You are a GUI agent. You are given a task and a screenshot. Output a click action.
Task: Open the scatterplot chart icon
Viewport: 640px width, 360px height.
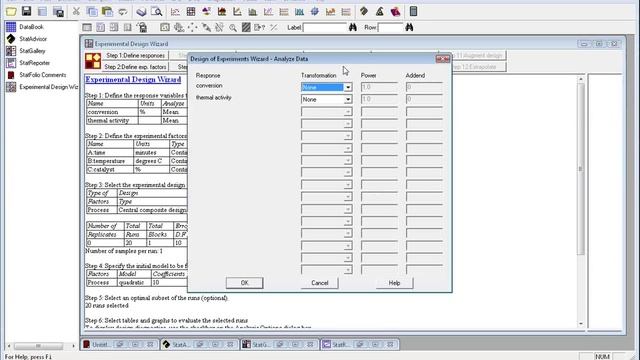tap(175, 11)
